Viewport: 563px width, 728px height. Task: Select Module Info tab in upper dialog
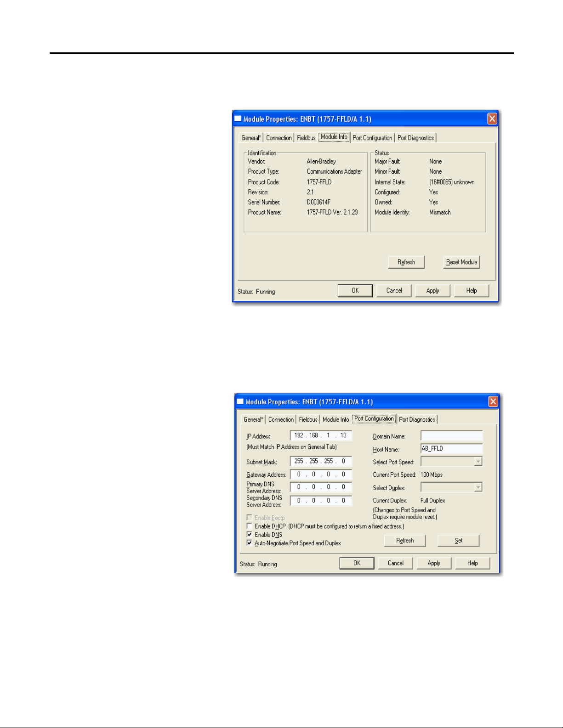pyautogui.click(x=334, y=137)
